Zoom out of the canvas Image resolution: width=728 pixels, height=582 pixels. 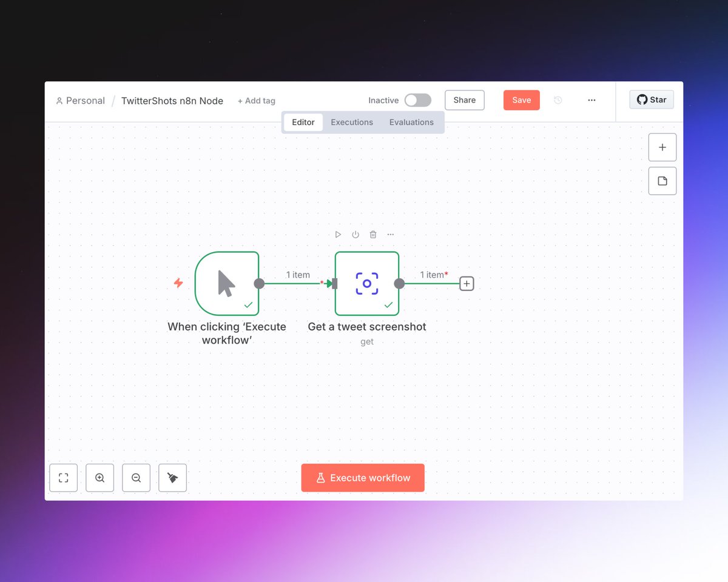point(136,478)
